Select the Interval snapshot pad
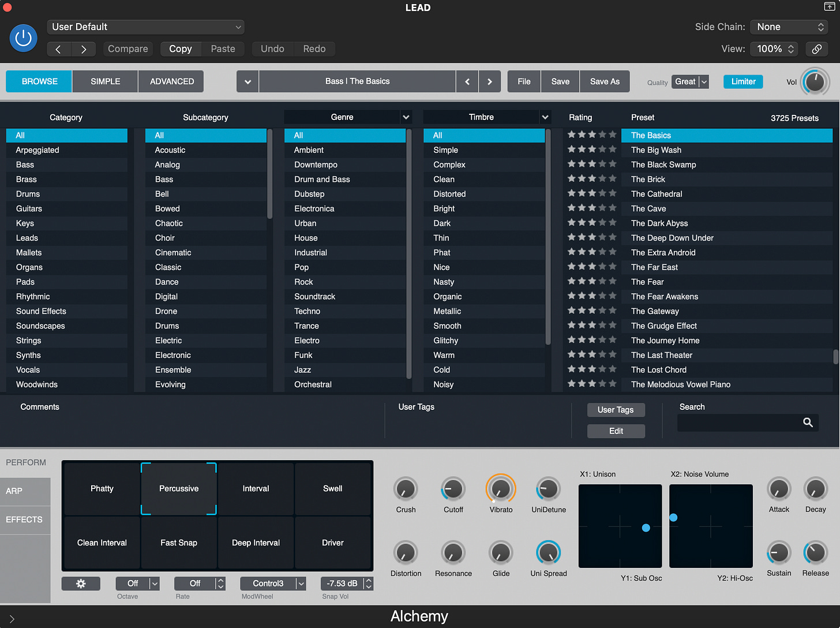This screenshot has width=840, height=628. pos(256,488)
